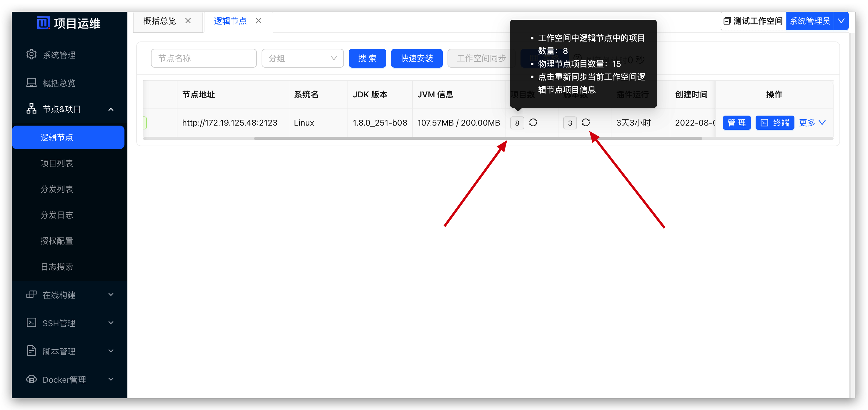868x410 pixels.
Task: Refresh the 项目数 sync icon
Action: 533,123
